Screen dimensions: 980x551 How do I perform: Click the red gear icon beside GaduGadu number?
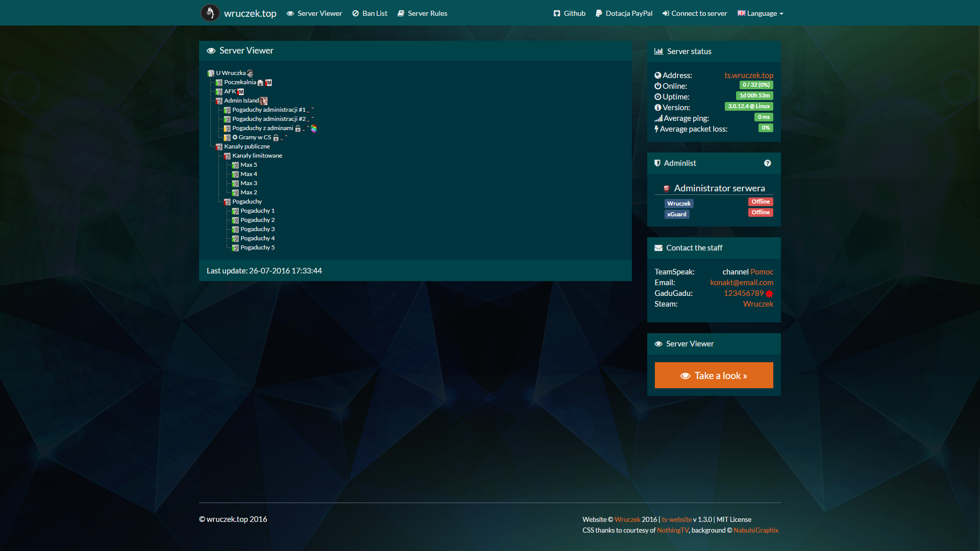click(769, 293)
